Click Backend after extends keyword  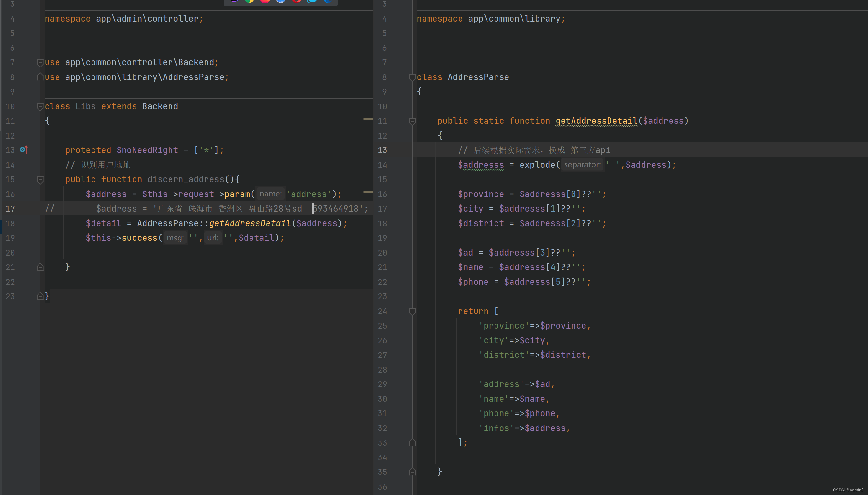(160, 106)
